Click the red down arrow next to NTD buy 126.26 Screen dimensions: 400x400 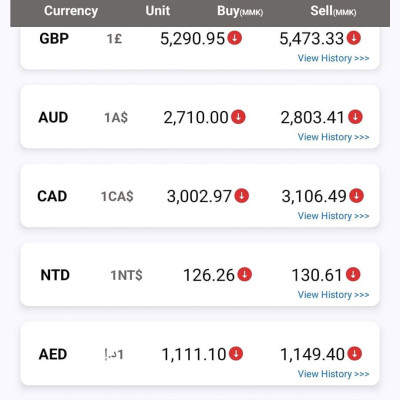(245, 274)
